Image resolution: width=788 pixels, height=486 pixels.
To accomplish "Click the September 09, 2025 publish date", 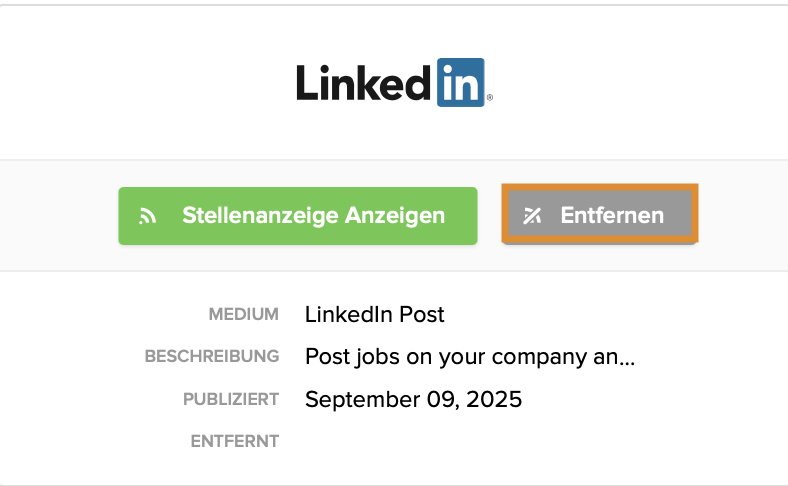I will [413, 399].
